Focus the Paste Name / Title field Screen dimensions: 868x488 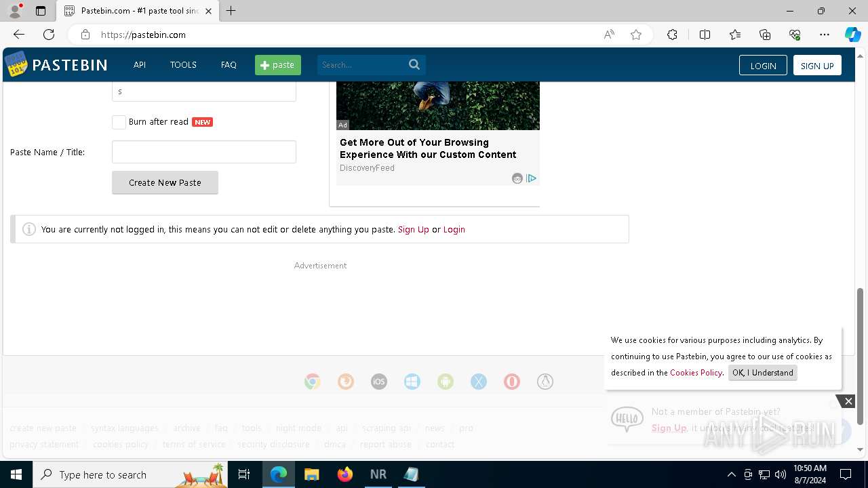(x=204, y=152)
